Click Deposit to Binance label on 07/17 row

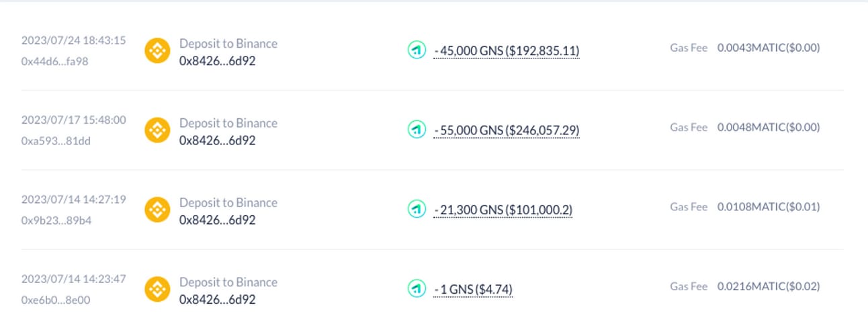pyautogui.click(x=228, y=123)
